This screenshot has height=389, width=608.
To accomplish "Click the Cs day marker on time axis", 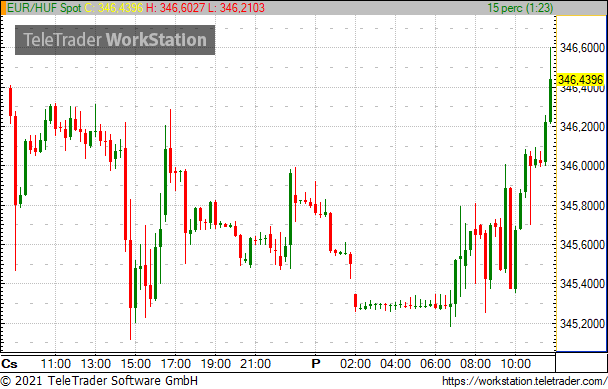I will coord(9,364).
